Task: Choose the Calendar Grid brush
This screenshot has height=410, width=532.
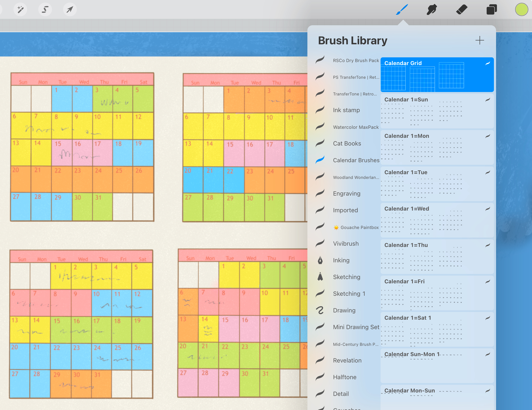Action: click(x=437, y=74)
